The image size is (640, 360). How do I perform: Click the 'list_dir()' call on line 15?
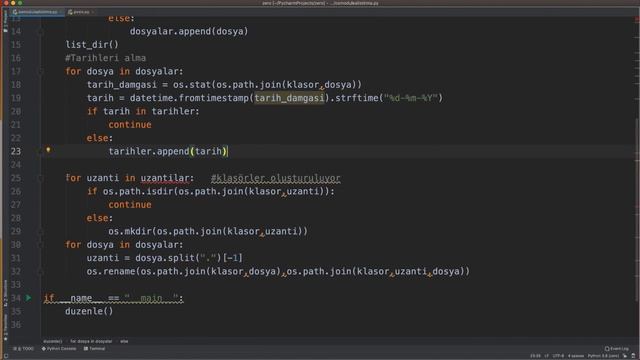[92, 44]
